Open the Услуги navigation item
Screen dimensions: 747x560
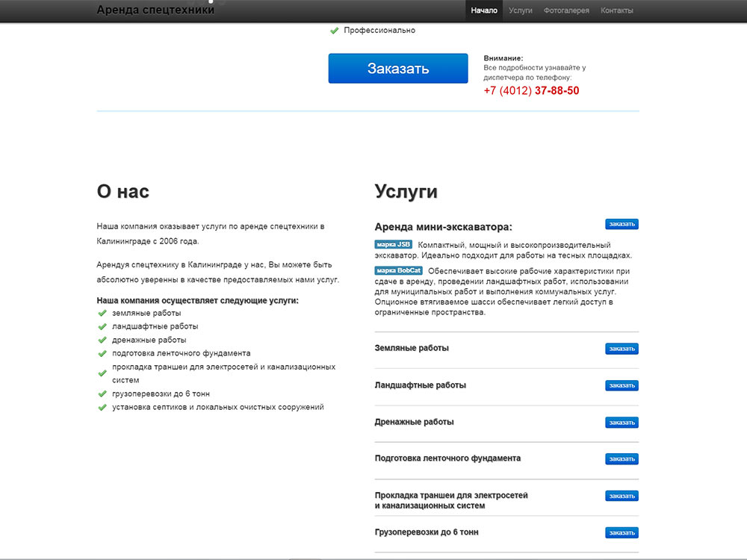click(520, 10)
